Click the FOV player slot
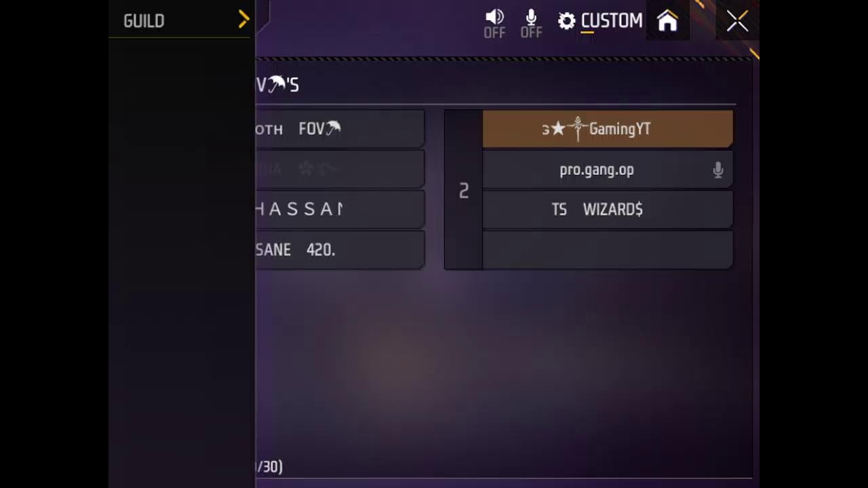 coord(340,129)
